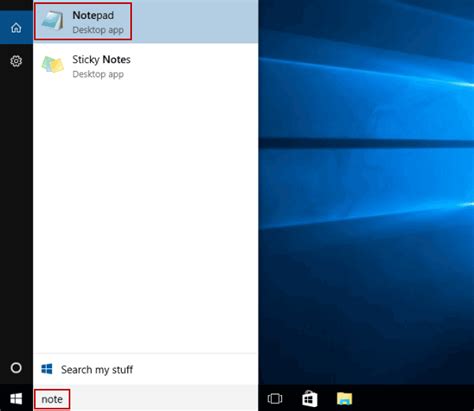The image size is (474, 411).
Task: Open the Windows Start button
Action: click(x=16, y=398)
